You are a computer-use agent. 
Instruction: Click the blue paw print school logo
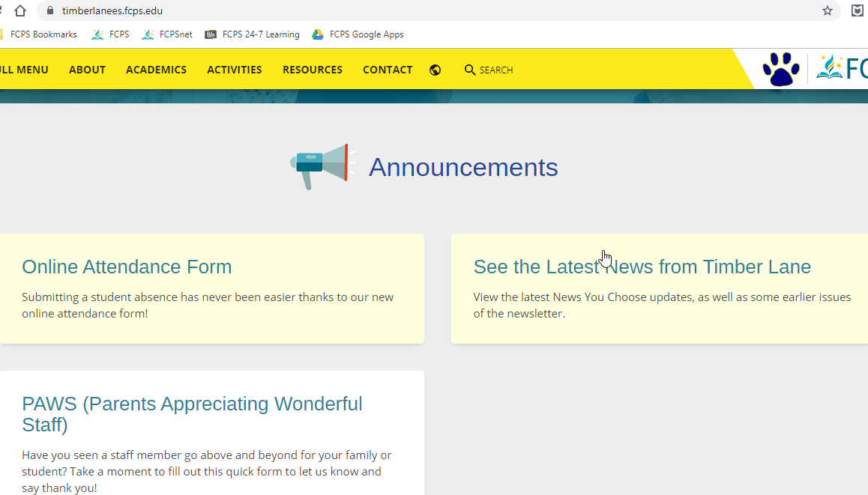pyautogui.click(x=780, y=69)
